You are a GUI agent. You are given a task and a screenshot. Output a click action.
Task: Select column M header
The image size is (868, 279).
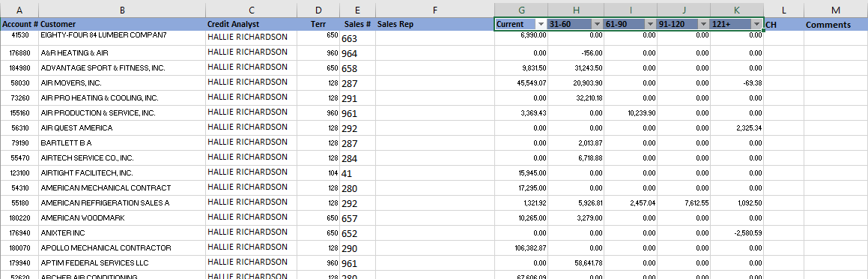[836, 10]
